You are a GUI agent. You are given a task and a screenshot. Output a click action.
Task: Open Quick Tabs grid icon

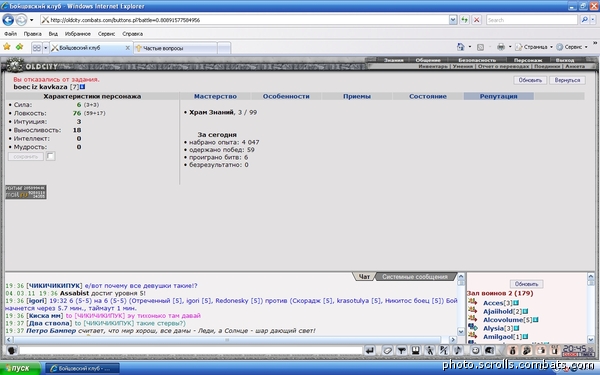point(36,48)
